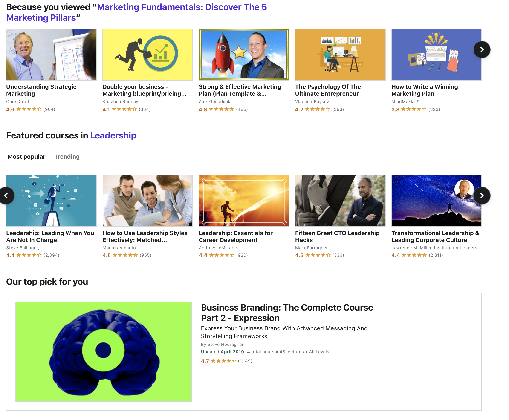Screen dimensions: 509x420
Task: Open the 'Marketing Fundamentals: Discover The 5 Marketing Pillars' link
Action: [x=182, y=7]
